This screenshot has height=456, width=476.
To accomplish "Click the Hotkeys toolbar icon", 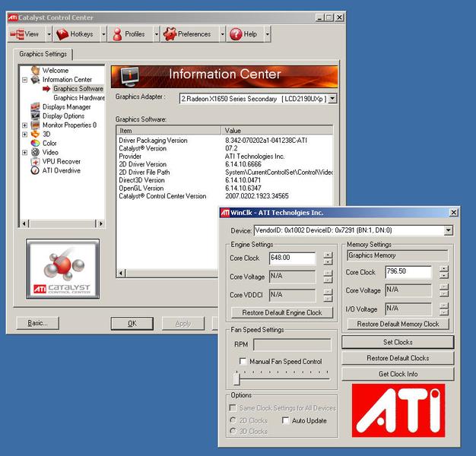I will coord(62,34).
